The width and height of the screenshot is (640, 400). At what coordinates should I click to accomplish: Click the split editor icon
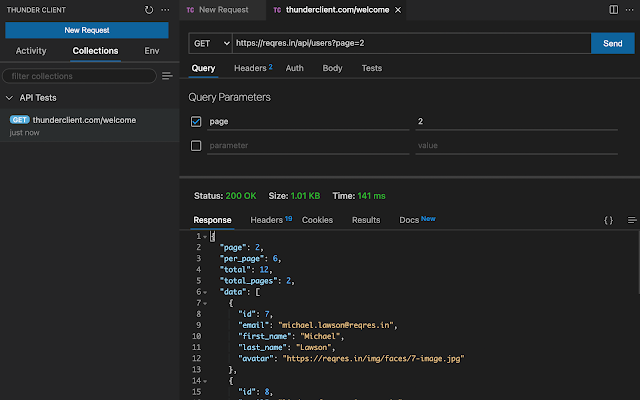[613, 9]
